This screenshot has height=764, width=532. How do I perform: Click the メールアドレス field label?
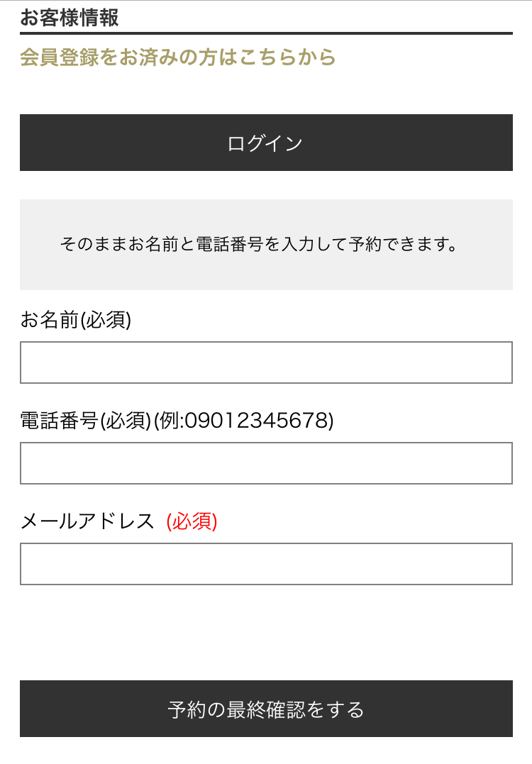(x=87, y=521)
